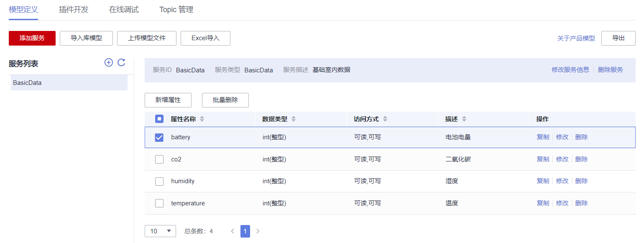Select page number 1 in pagination
This screenshot has height=243, width=644.
[x=245, y=231]
